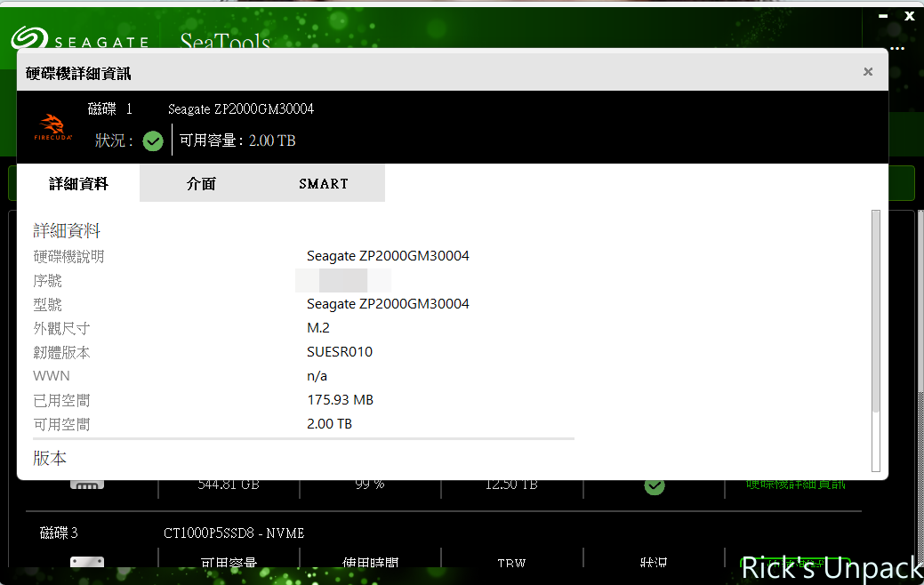
Task: Open the green 硬碟機詳細資訊 link behind dialog
Action: (795, 485)
